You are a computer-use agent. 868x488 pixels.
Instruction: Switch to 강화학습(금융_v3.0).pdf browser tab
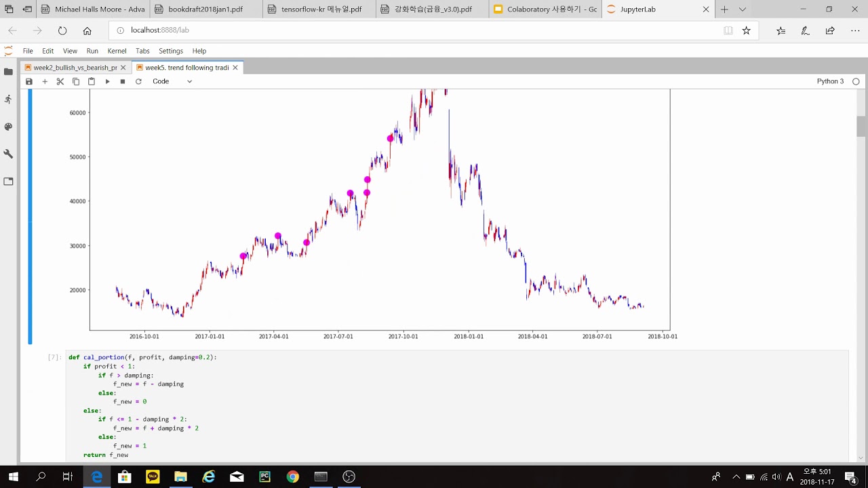[432, 9]
